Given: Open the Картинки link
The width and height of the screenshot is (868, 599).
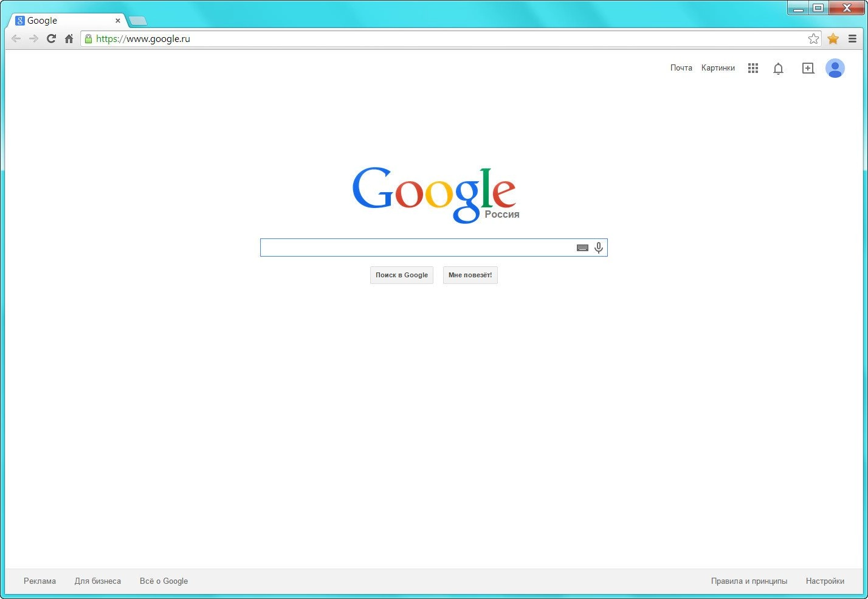Looking at the screenshot, I should (718, 68).
